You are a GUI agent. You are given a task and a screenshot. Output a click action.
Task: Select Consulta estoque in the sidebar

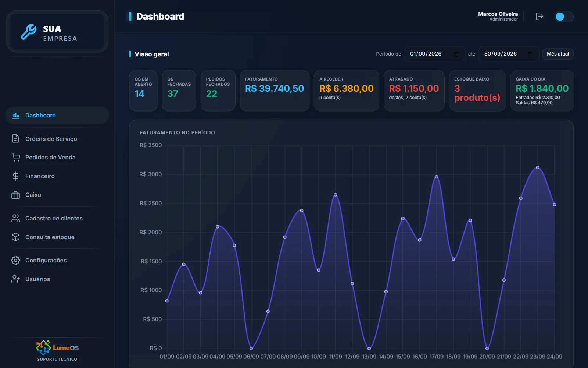(x=57, y=237)
